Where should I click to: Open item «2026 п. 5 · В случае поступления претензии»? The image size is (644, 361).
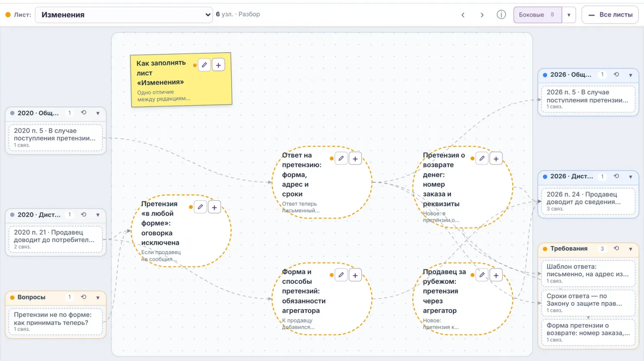click(x=588, y=99)
